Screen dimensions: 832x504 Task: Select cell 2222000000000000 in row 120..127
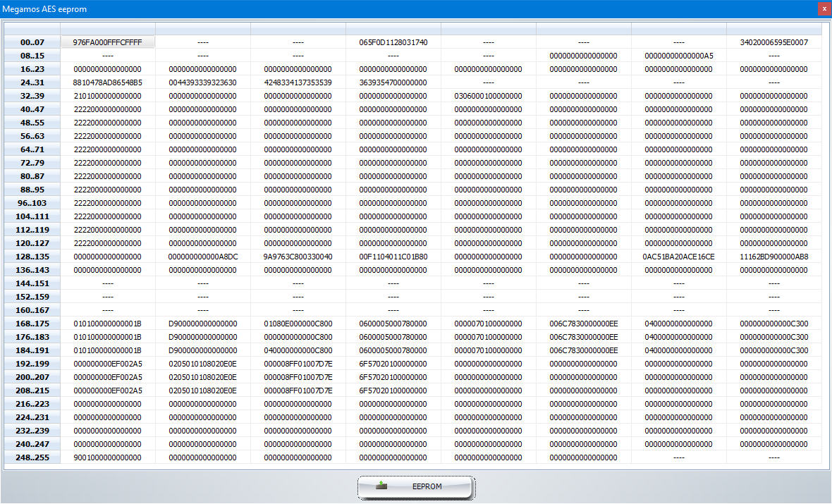coord(108,243)
